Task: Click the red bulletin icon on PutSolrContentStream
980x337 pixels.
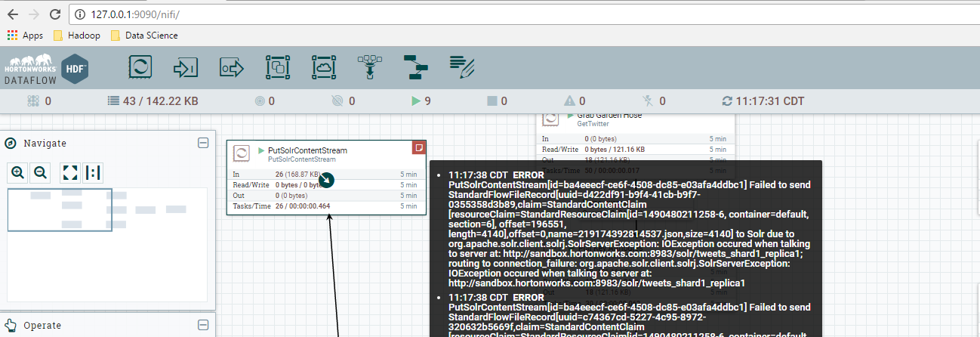Action: (x=418, y=147)
